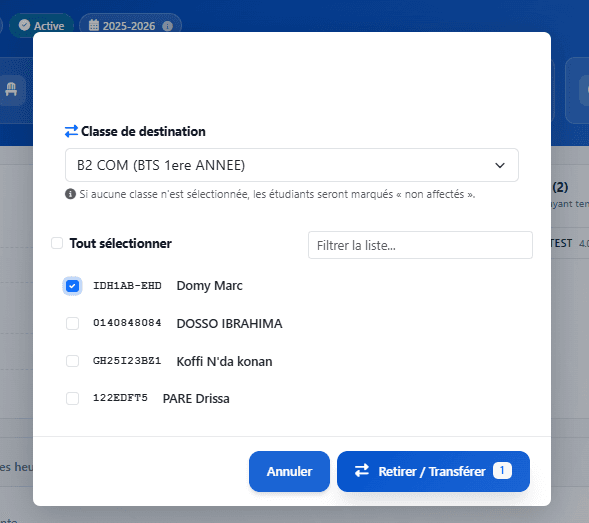The height and width of the screenshot is (523, 589).
Task: Click the name DOSSO IBRAHIMA
Action: (229, 323)
